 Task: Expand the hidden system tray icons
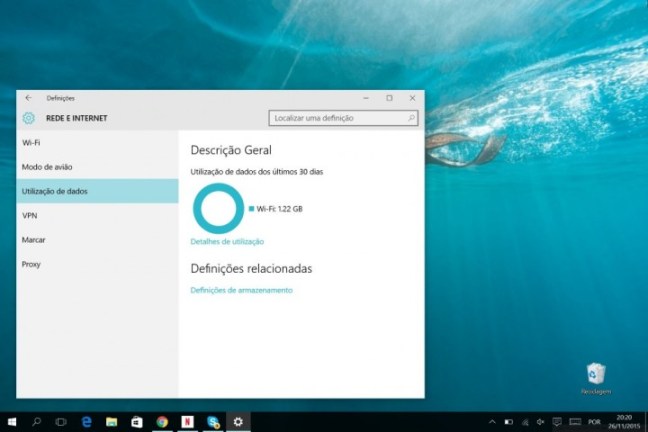[491, 422]
